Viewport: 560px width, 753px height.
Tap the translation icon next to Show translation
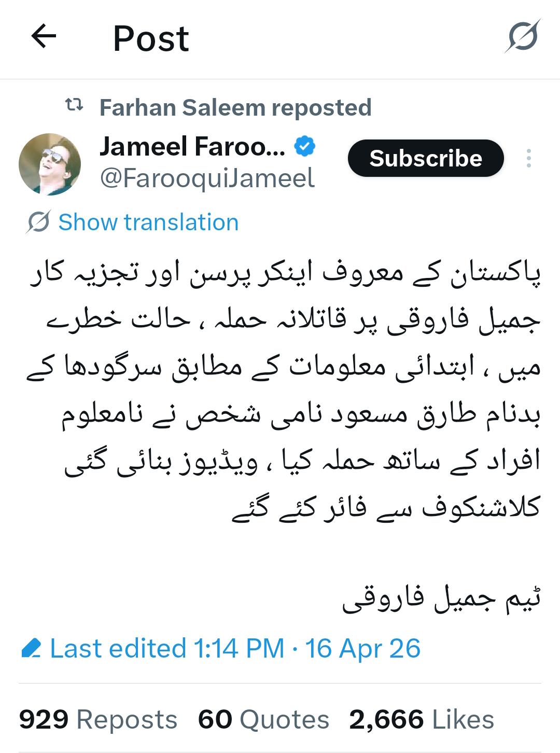[38, 222]
